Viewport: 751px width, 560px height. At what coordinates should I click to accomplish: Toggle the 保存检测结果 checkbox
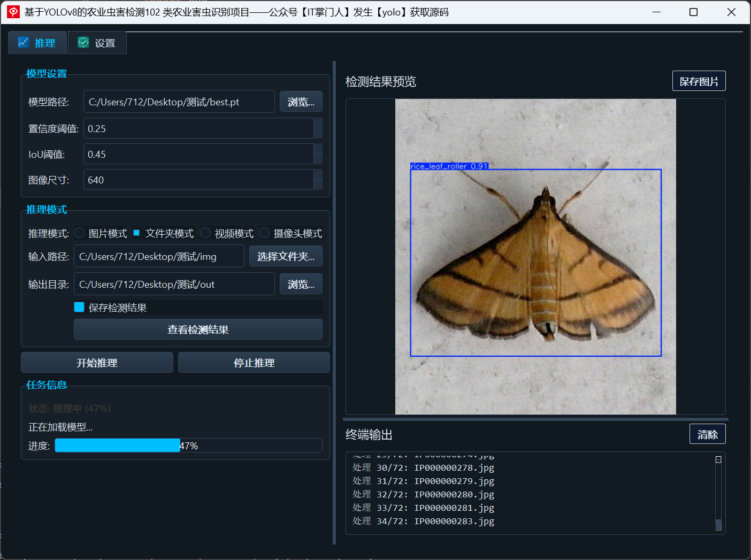79,307
